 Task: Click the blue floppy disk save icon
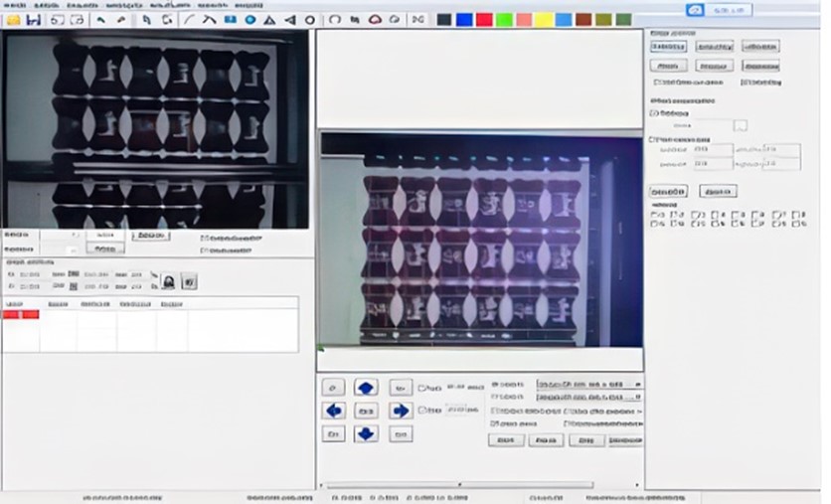[34, 20]
